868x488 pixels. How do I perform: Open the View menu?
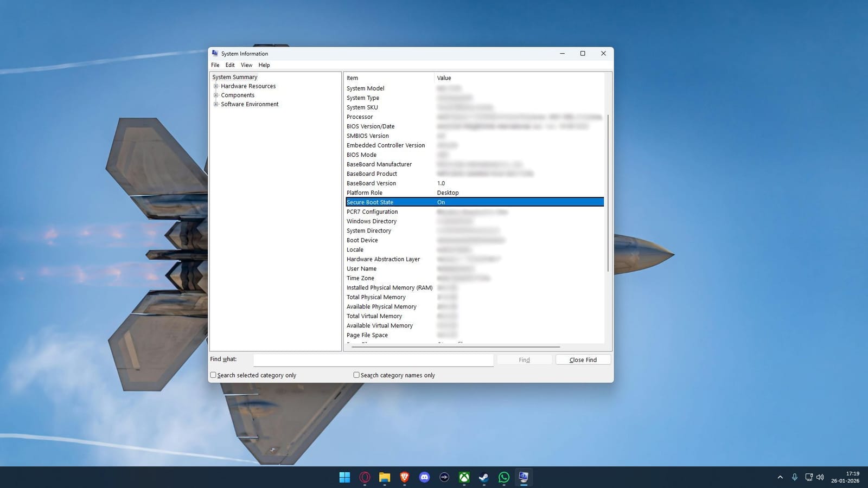click(246, 65)
